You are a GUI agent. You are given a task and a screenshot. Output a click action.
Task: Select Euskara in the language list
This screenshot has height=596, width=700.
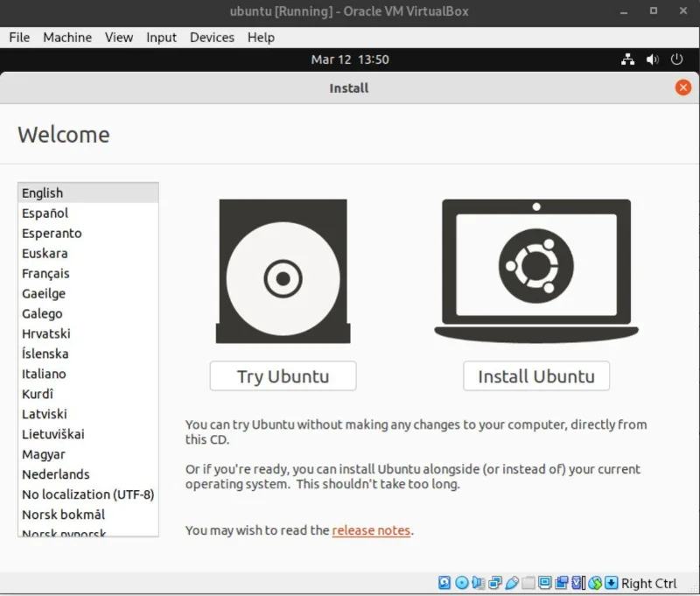[88, 253]
